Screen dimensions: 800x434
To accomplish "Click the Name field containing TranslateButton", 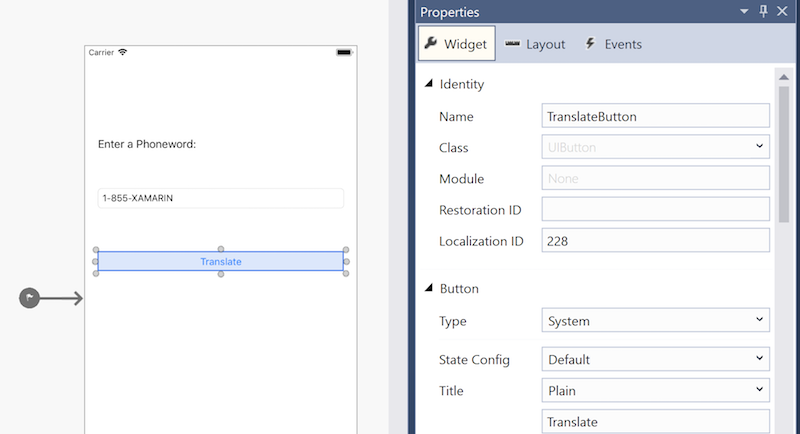I will pyautogui.click(x=655, y=116).
